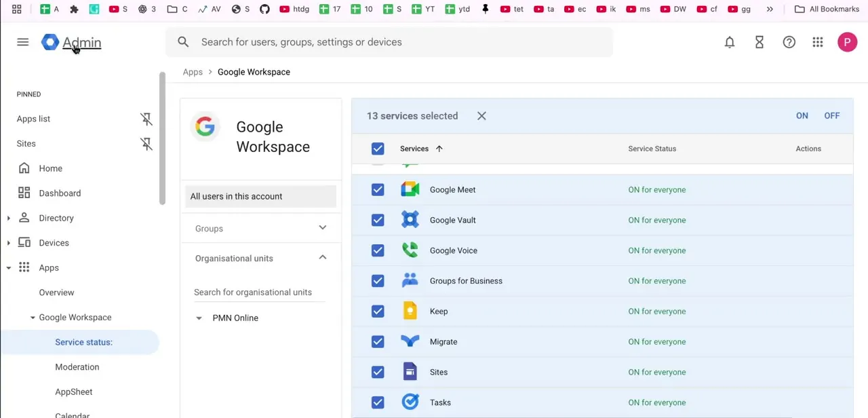Open the notifications bell
This screenshot has width=868, height=418.
730,42
